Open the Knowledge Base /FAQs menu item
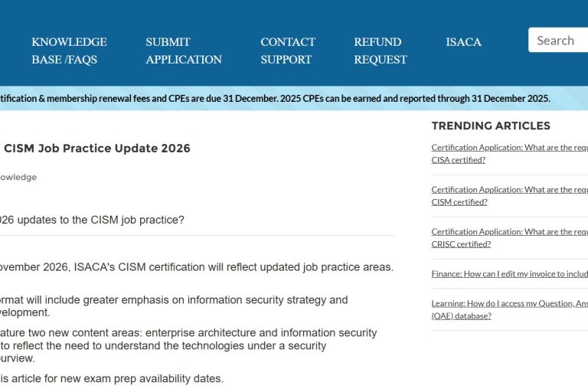Screen dimensions: 588x392 pos(69,51)
